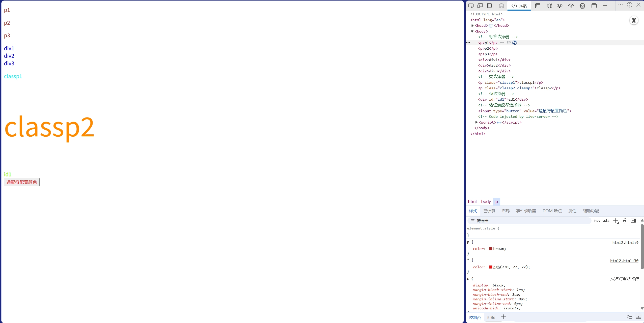Expand the head element node
Viewport: 644px width, 323px height.
click(472, 25)
